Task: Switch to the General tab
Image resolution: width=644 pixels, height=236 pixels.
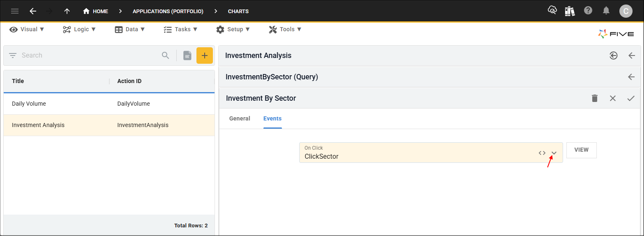Action: [240, 118]
